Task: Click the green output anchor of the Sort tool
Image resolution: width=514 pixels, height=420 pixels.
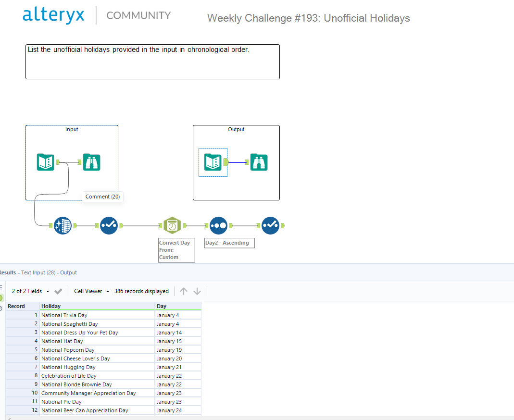Action: (x=230, y=225)
